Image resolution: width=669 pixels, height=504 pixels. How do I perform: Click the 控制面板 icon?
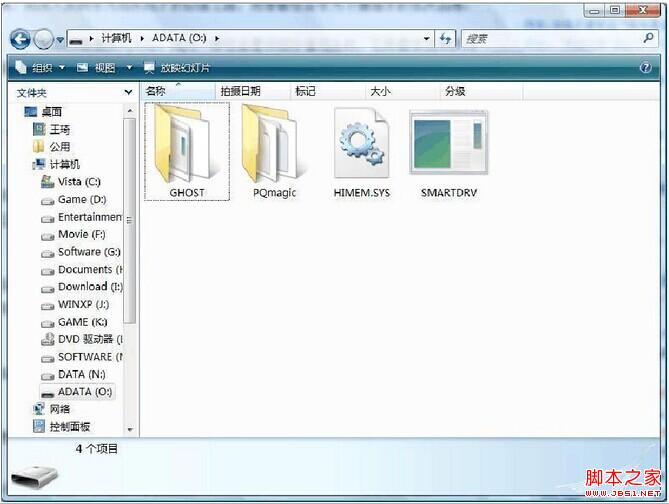point(39,427)
